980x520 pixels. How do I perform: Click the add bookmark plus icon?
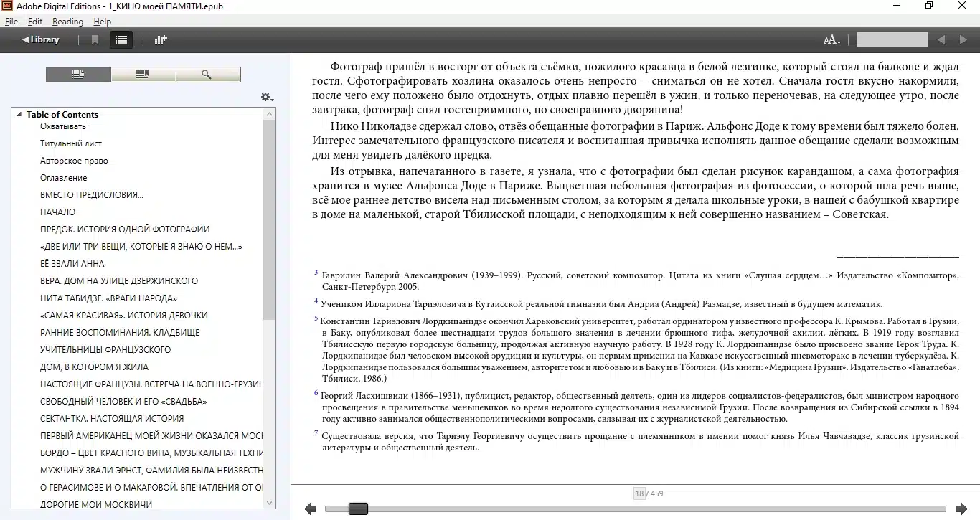161,40
